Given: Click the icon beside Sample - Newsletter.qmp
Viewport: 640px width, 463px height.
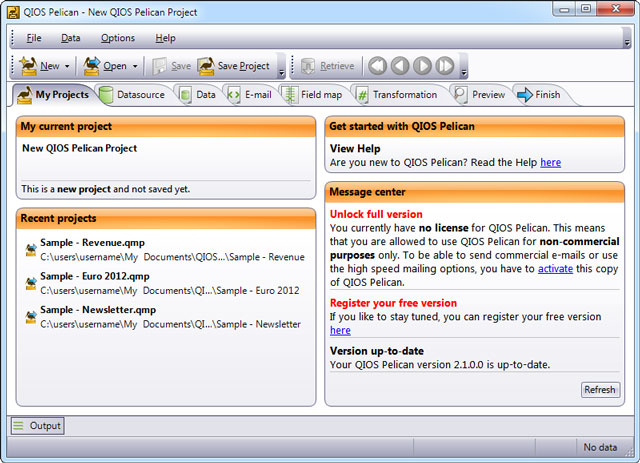Looking at the screenshot, I should coord(31,316).
